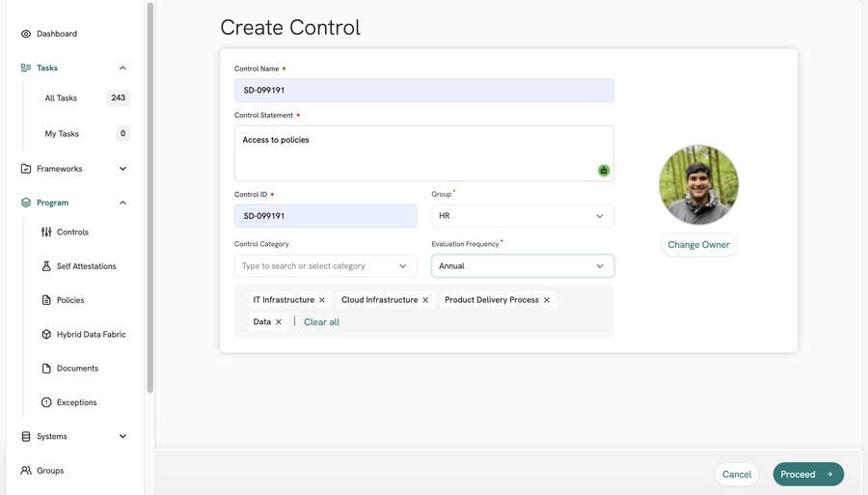Click the Control Statement text area

pos(424,153)
